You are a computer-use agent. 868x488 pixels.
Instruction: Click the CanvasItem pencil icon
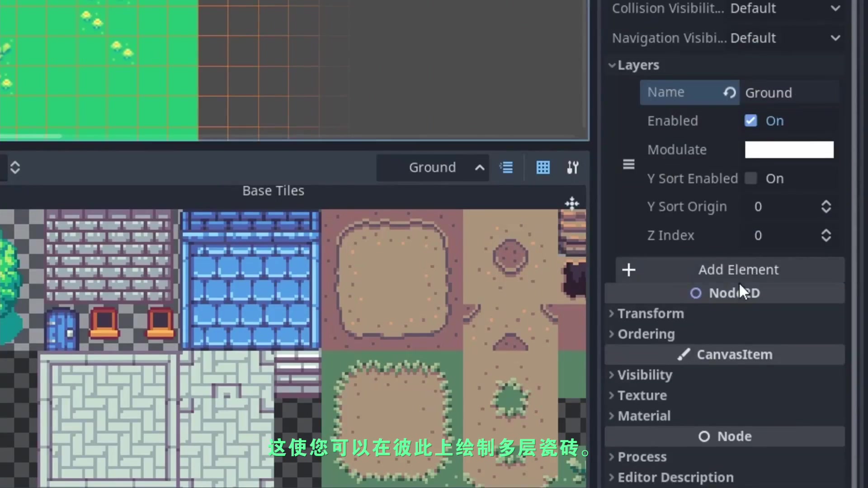click(684, 354)
